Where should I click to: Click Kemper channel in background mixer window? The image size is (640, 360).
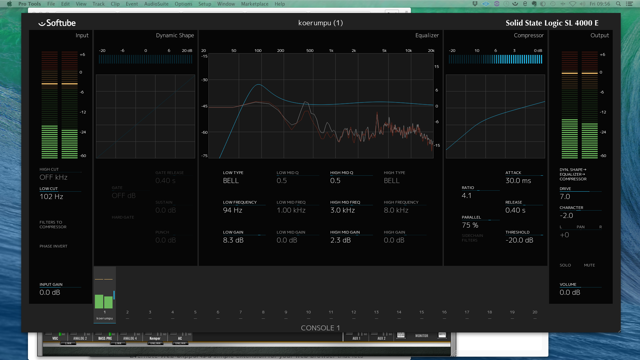(x=155, y=338)
